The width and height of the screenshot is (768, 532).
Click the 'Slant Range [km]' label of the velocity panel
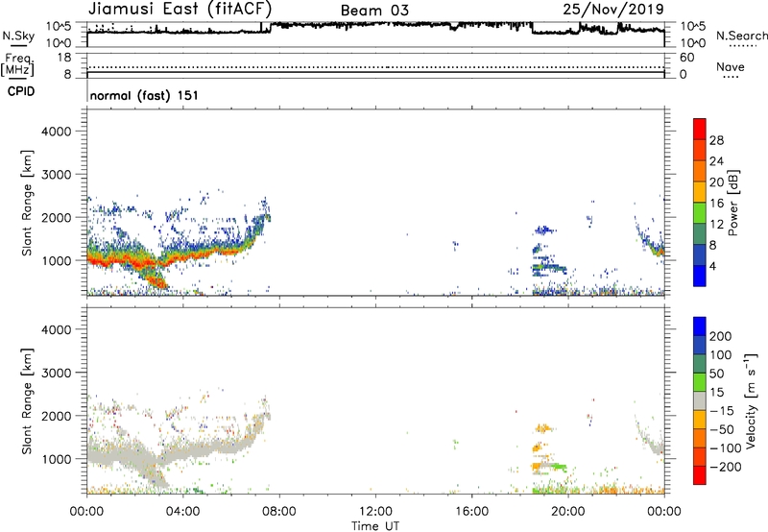(x=27, y=400)
